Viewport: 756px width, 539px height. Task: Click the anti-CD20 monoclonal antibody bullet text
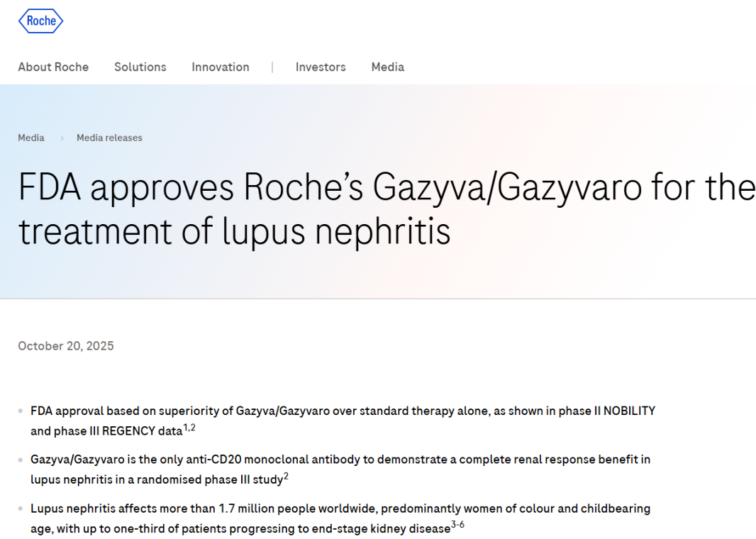(x=340, y=460)
